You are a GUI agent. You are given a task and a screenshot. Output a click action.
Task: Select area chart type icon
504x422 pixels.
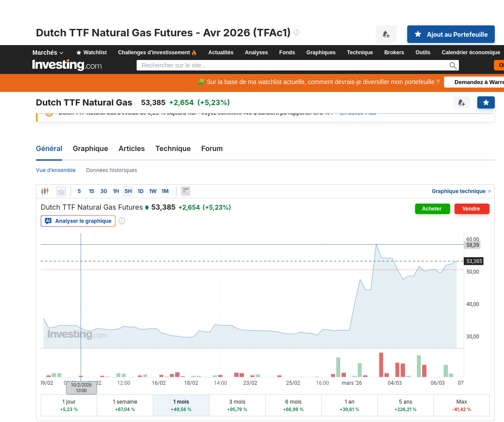point(61,191)
